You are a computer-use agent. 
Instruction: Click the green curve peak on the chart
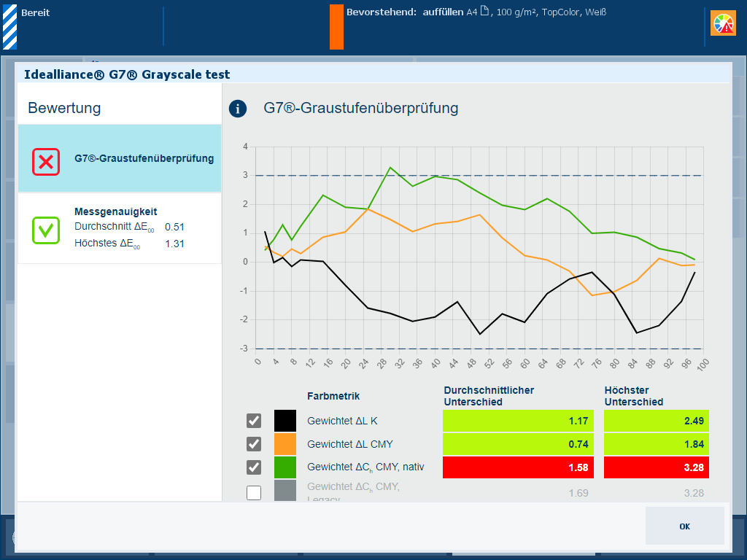tap(391, 167)
